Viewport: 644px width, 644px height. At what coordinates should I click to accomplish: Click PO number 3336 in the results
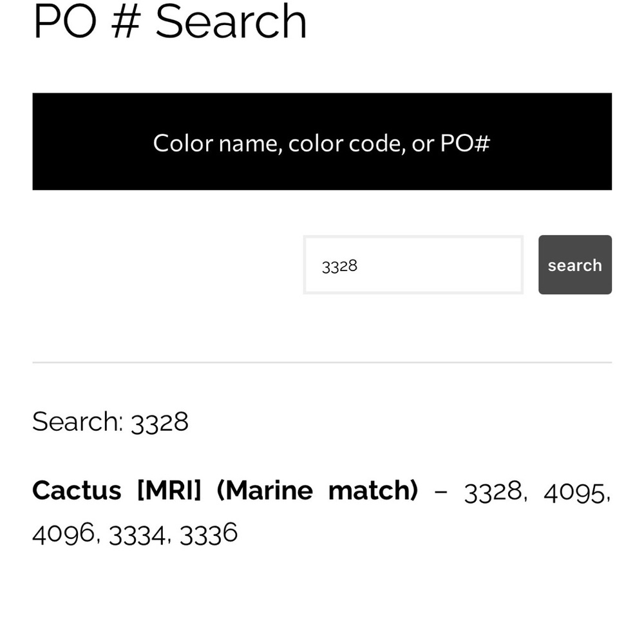(x=208, y=534)
